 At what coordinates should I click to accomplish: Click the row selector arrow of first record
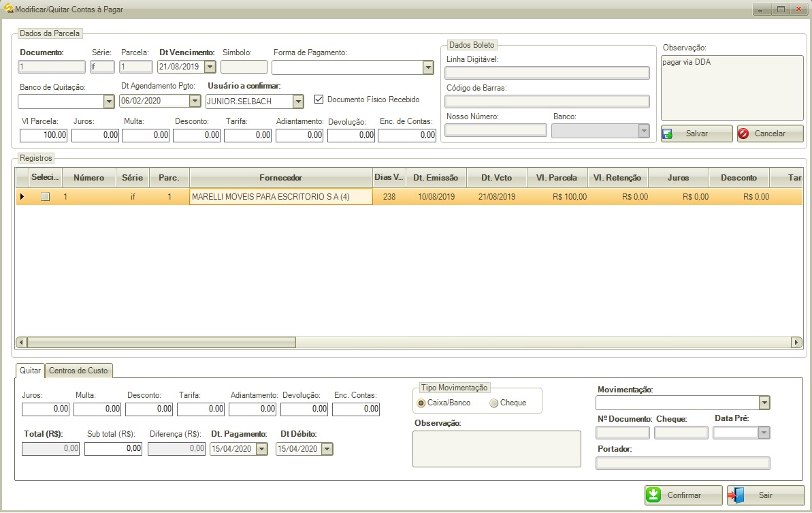[x=22, y=196]
